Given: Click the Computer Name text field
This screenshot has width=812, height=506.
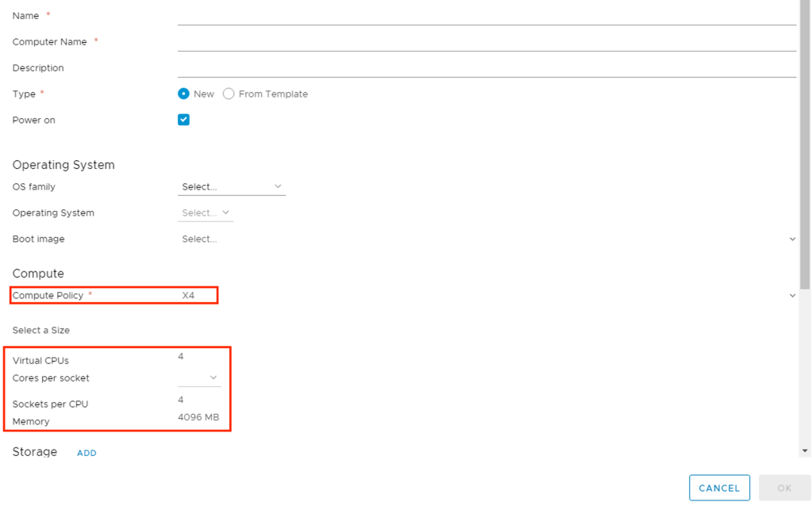Looking at the screenshot, I should [486, 42].
